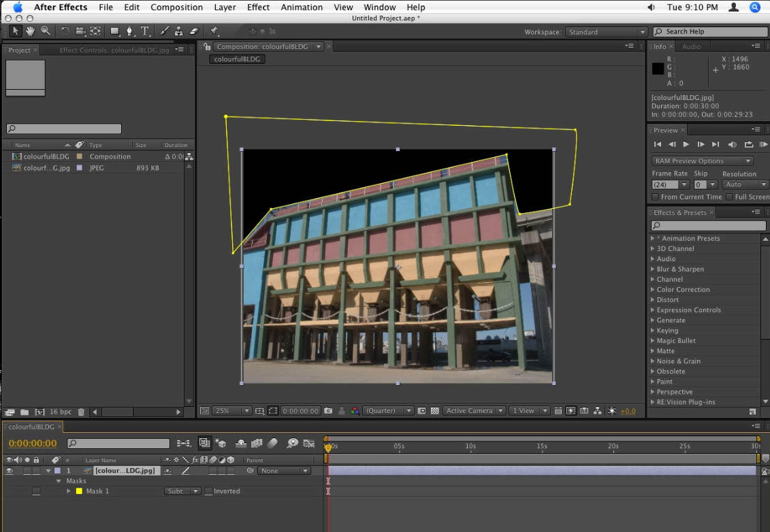This screenshot has height=532, width=770.
Task: Take a snapshot with camera icon
Action: pos(328,411)
